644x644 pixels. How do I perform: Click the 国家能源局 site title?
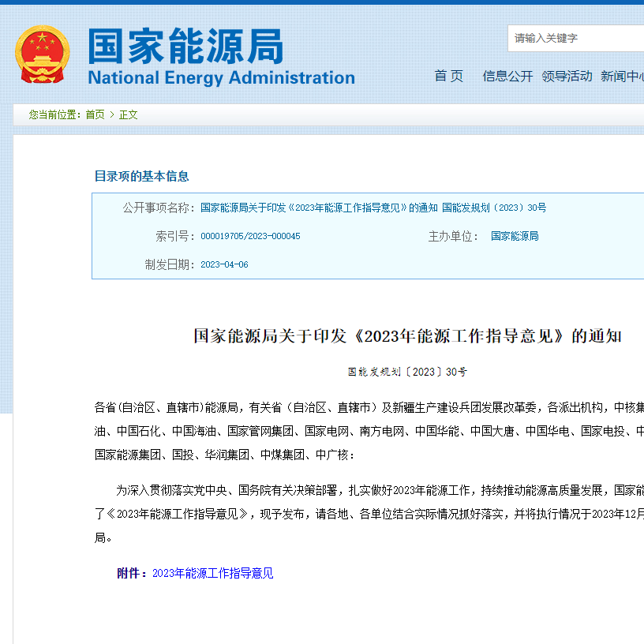[185, 47]
